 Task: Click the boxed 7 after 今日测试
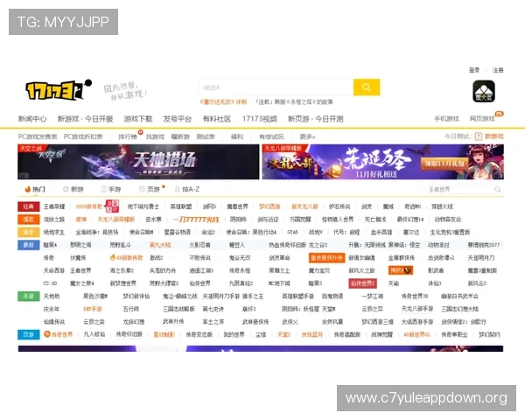click(x=479, y=136)
